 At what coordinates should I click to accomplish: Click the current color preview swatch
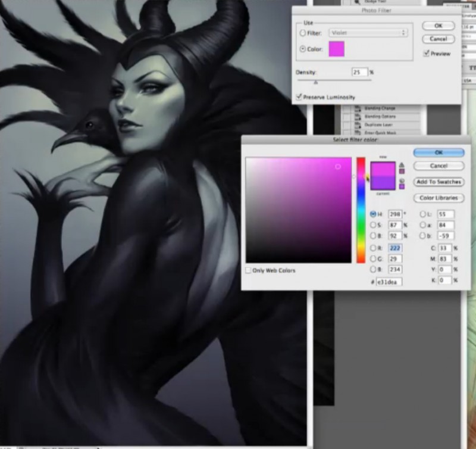383,183
